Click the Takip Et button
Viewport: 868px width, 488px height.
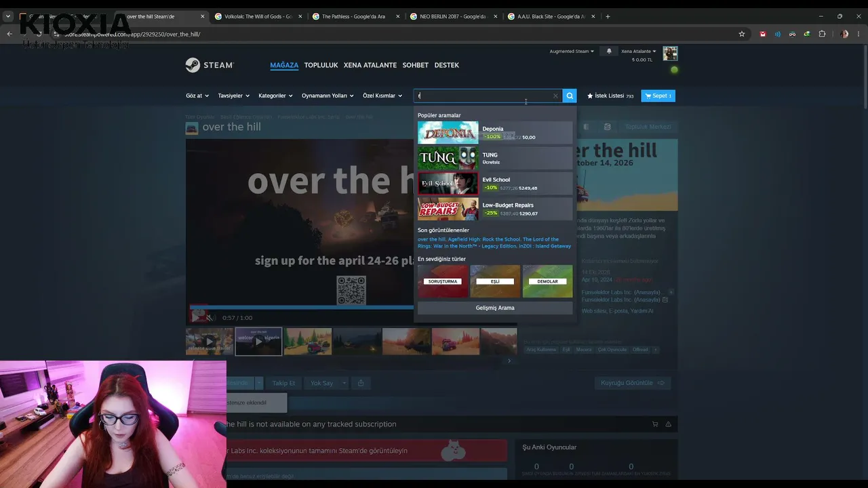click(283, 383)
